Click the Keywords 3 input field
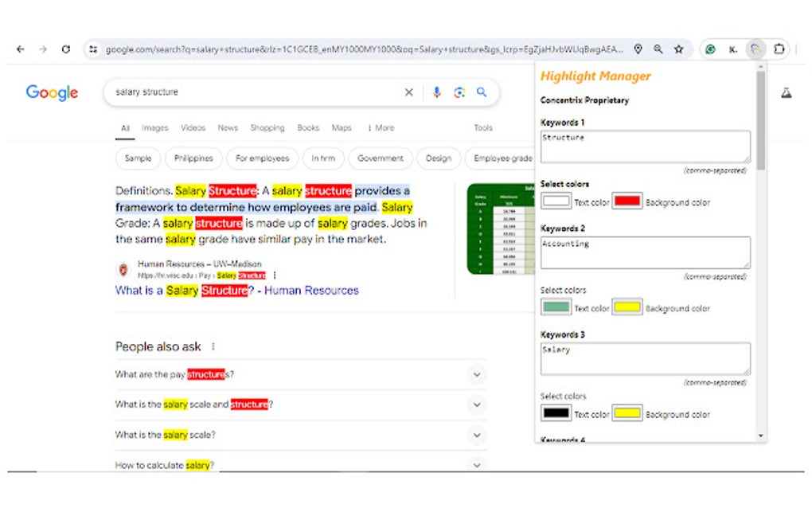Viewport: 812px width, 508px height. [644, 358]
